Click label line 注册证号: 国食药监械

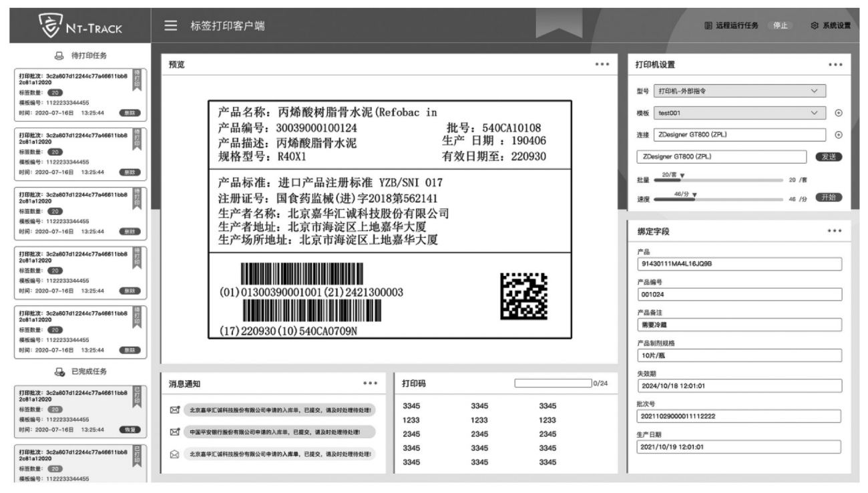(x=328, y=198)
